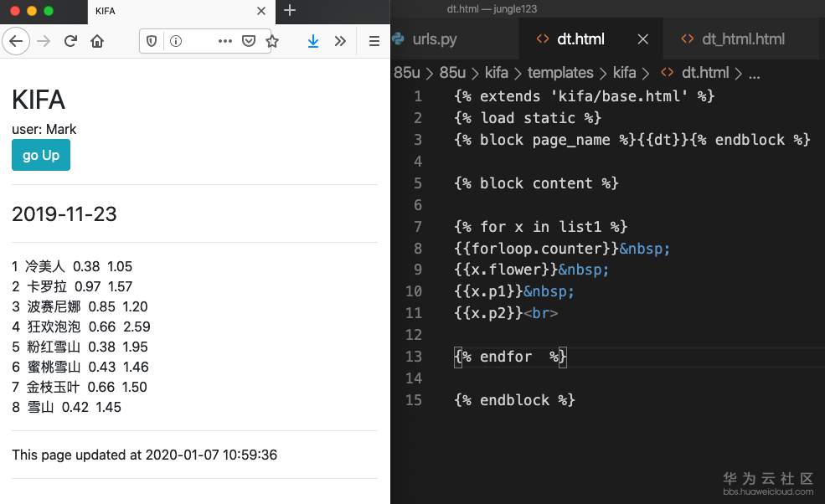
Task: Click row '7 金枝玉叶 0.66 1.50'
Action: [x=80, y=387]
